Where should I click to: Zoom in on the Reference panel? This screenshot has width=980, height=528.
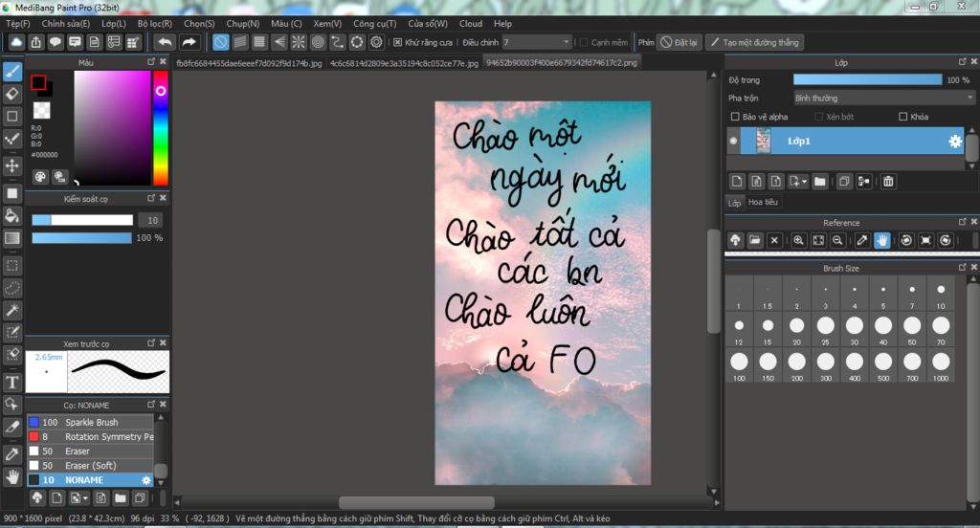[798, 241]
